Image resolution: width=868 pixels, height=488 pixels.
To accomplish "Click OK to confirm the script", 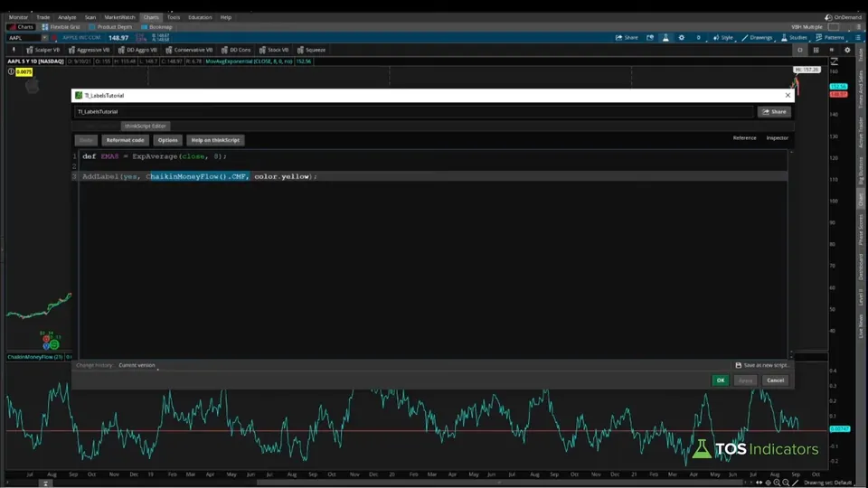I will click(721, 380).
